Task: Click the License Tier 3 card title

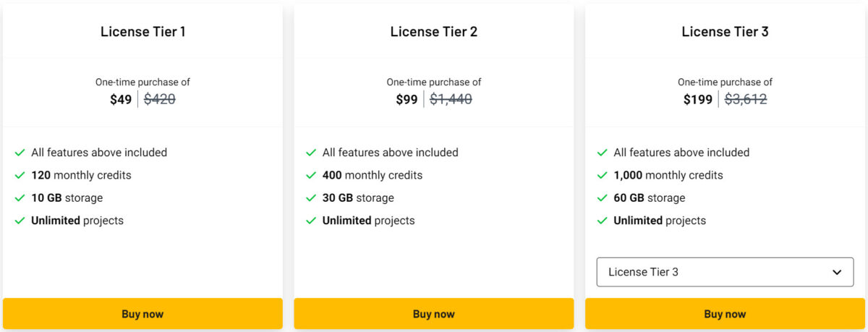Action: pyautogui.click(x=725, y=32)
